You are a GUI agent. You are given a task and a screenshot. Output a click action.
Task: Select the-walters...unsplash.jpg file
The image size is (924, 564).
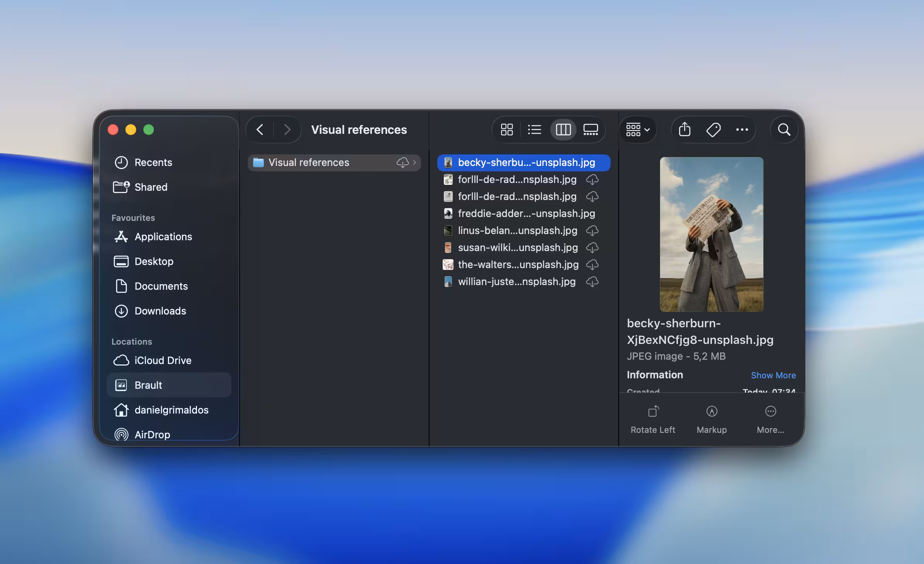click(x=524, y=265)
